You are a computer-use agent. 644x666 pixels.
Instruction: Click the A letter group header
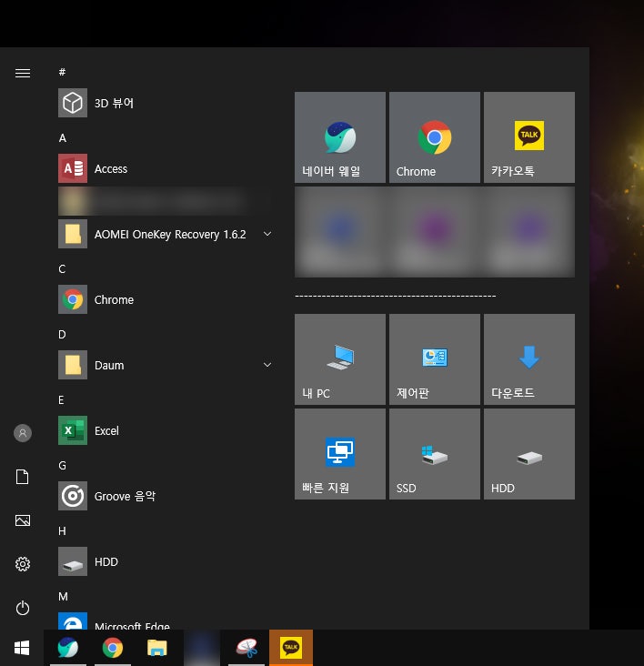63,138
